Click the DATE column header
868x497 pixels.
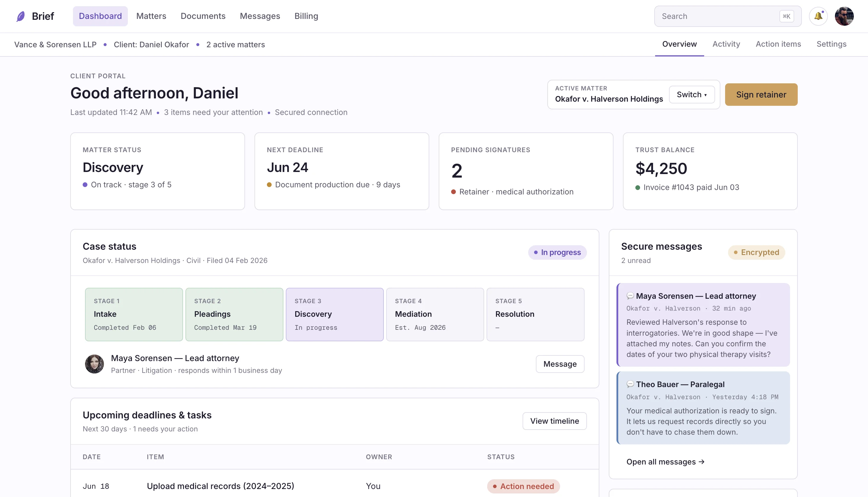92,457
